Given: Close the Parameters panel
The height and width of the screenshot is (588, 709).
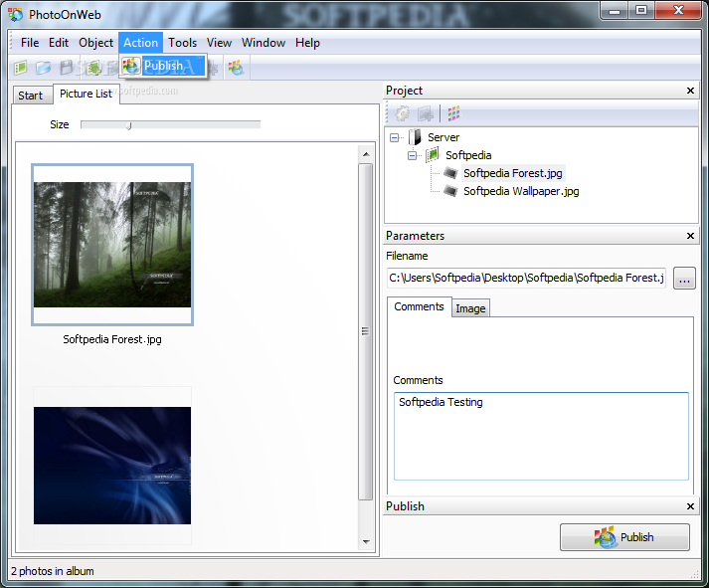Looking at the screenshot, I should [x=690, y=236].
